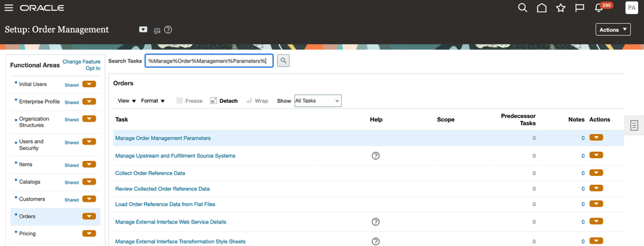Open Manage External Interface Web Service Details
Screen dimensions: 644x246
click(x=171, y=222)
